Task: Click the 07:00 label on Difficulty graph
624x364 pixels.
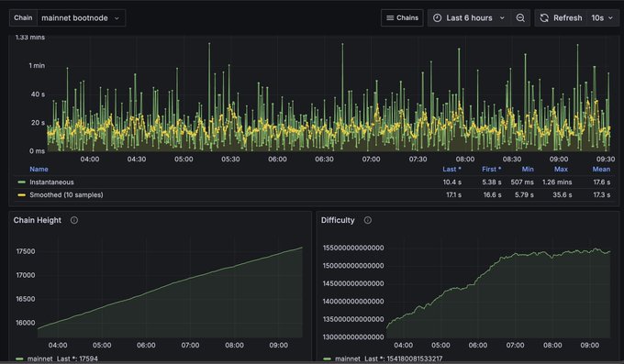Action: pyautogui.click(x=515, y=346)
